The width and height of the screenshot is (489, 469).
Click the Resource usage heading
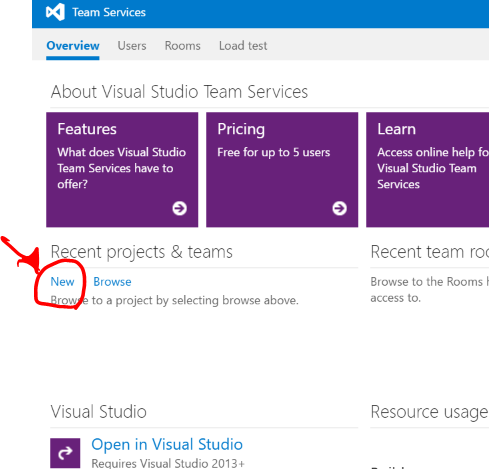(429, 412)
